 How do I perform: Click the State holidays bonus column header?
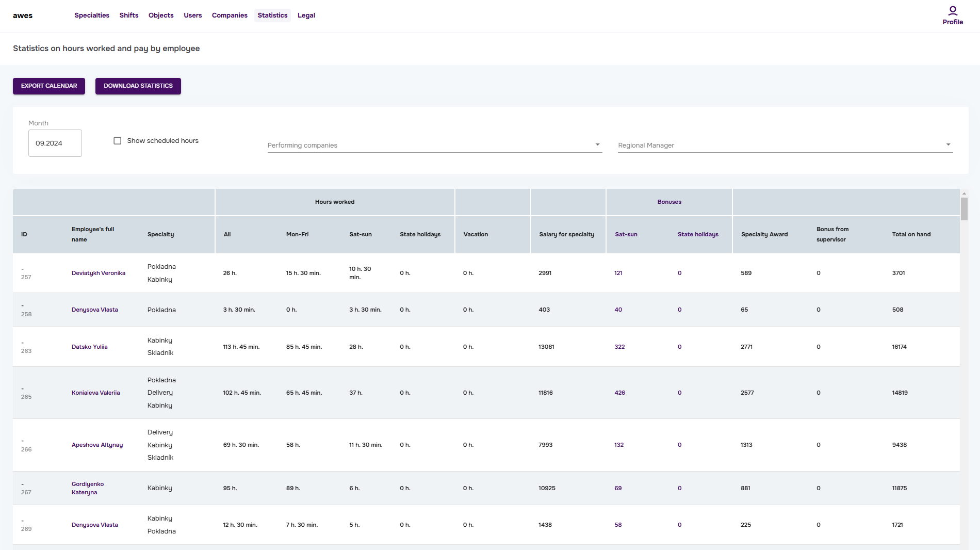tap(698, 235)
